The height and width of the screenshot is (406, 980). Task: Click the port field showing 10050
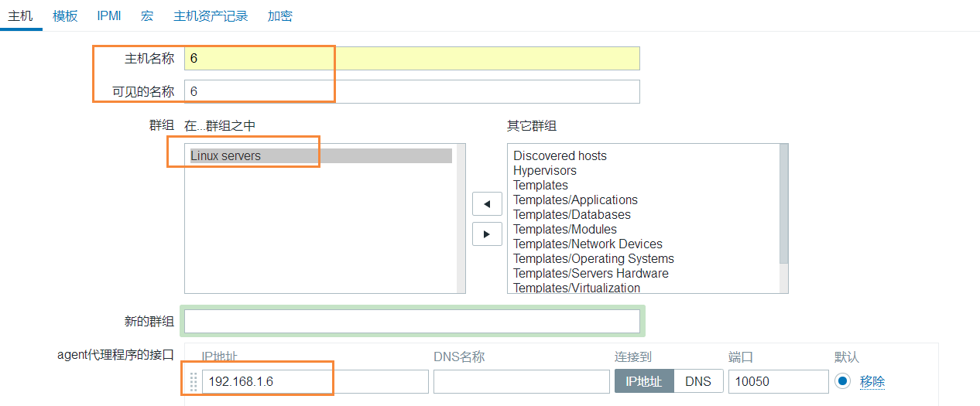point(778,381)
